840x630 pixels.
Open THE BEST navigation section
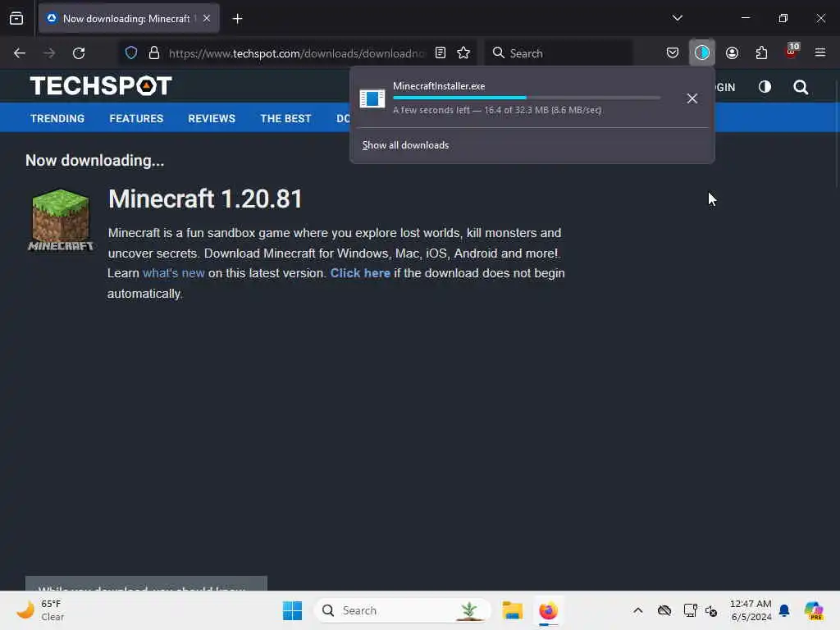point(285,118)
